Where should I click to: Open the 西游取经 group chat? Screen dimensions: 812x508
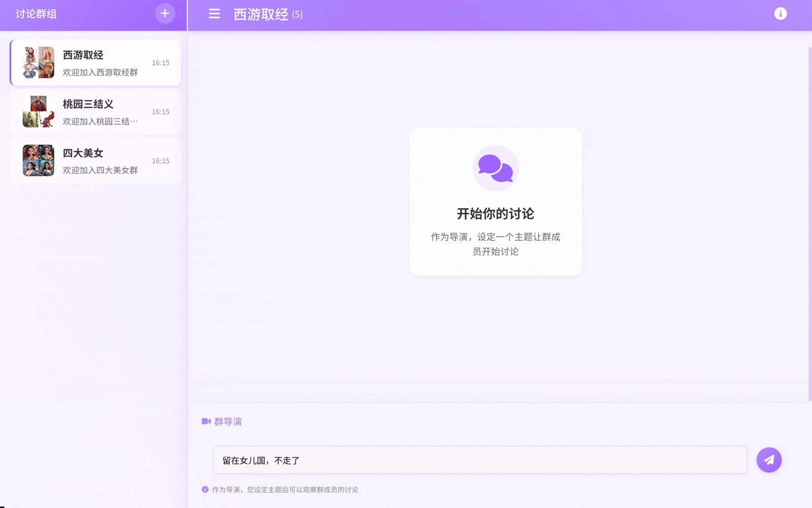point(95,62)
